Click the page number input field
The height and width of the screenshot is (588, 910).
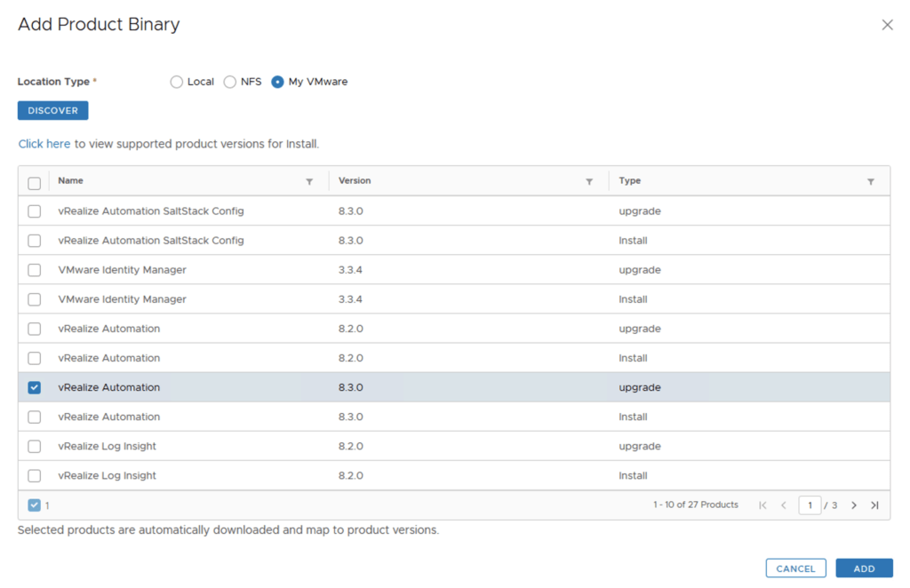pos(809,505)
